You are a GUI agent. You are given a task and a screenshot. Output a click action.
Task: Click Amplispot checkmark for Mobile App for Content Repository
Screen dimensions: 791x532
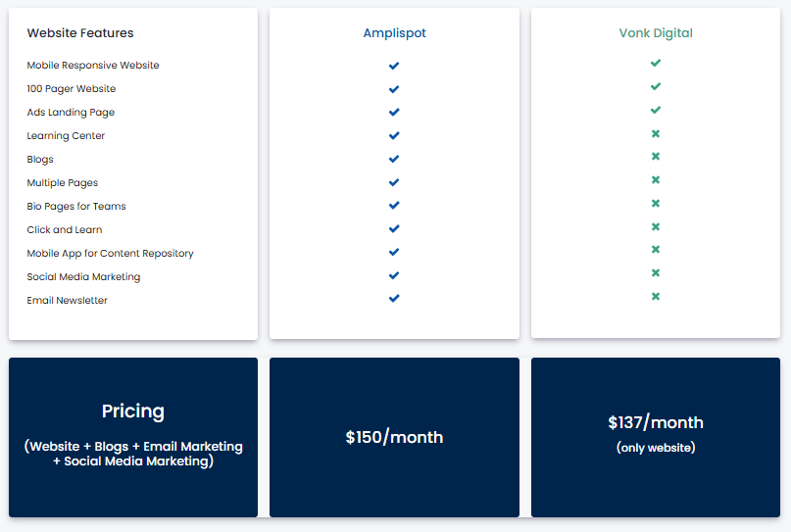point(394,252)
